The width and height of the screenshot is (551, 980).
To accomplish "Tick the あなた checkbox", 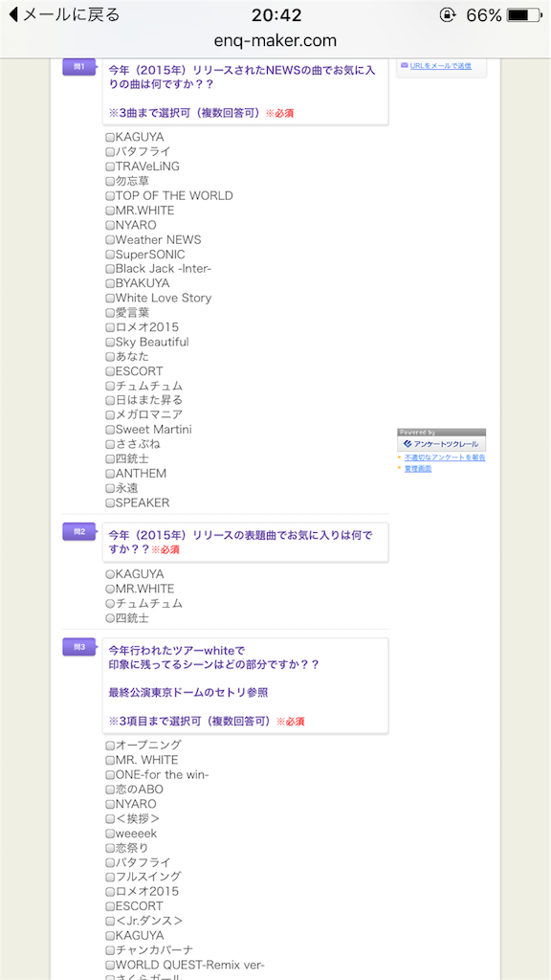I will 110,357.
